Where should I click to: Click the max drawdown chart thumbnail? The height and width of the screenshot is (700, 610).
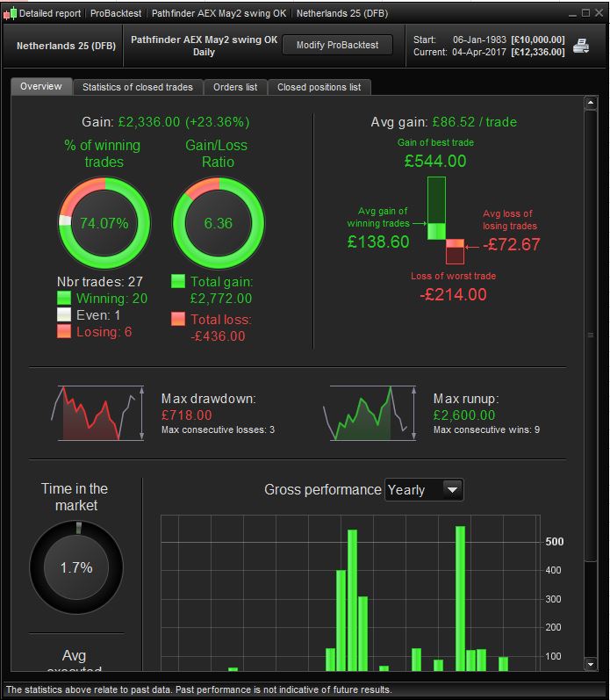[x=97, y=414]
